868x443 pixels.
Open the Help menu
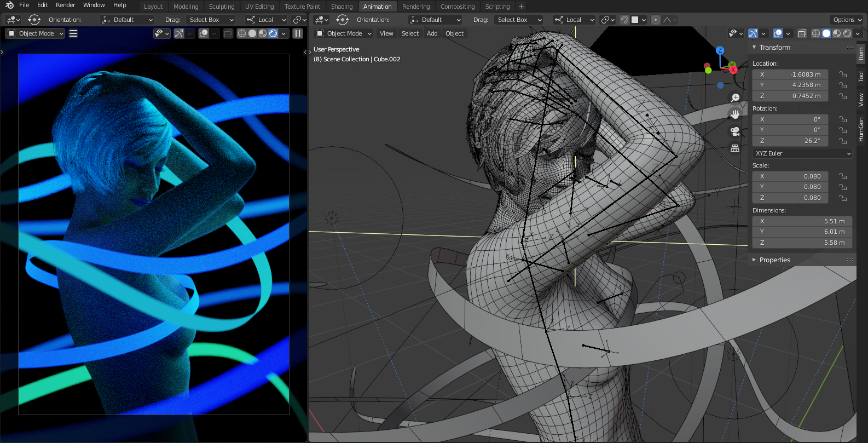click(120, 5)
